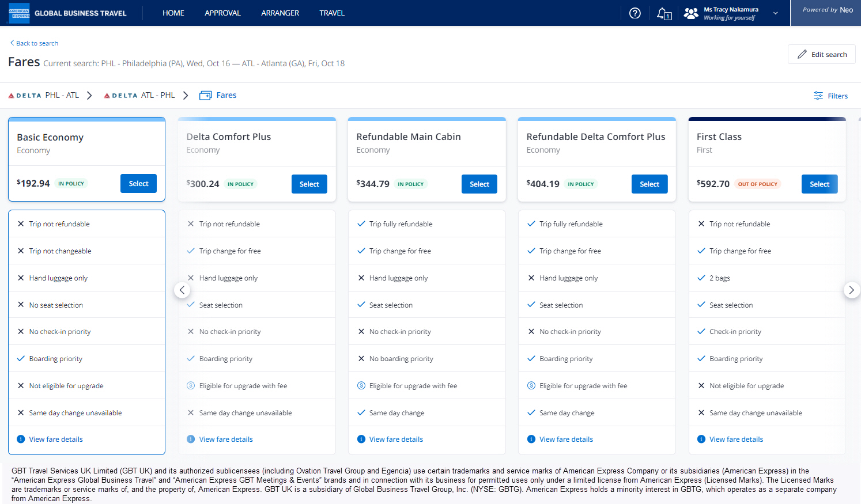Expand the Ms Tracy Nakamura account dropdown

point(776,13)
